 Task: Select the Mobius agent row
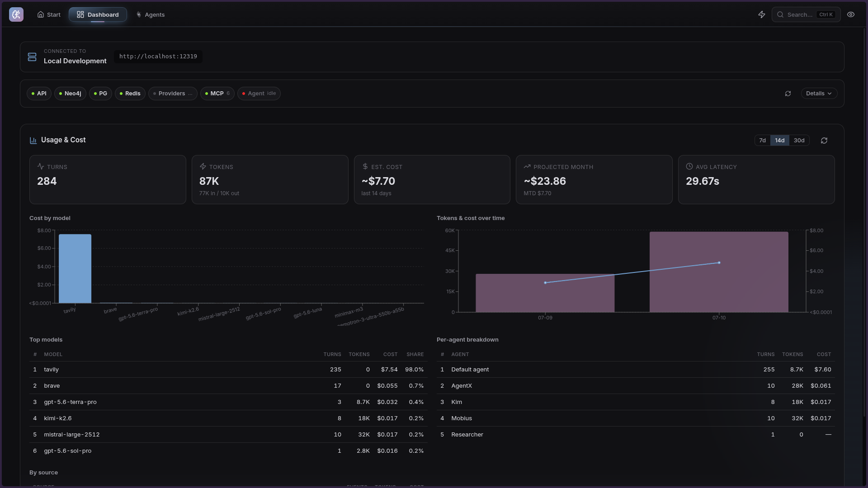(636, 418)
